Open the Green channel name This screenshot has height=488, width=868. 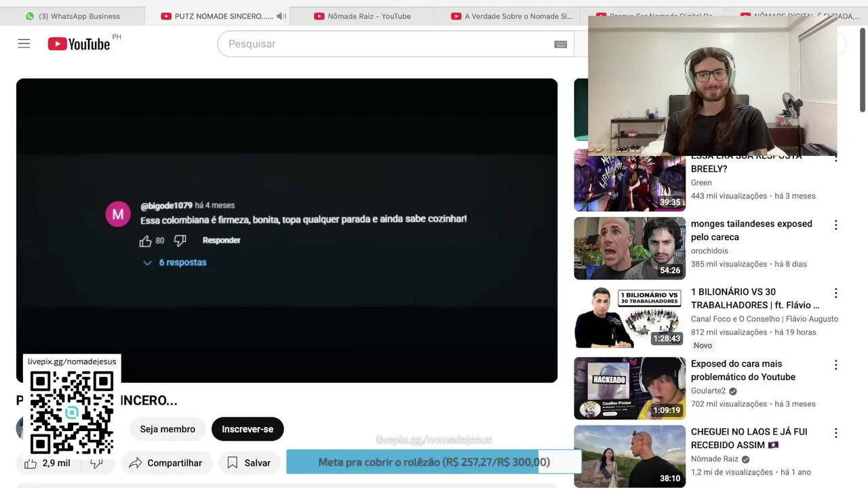click(x=701, y=182)
